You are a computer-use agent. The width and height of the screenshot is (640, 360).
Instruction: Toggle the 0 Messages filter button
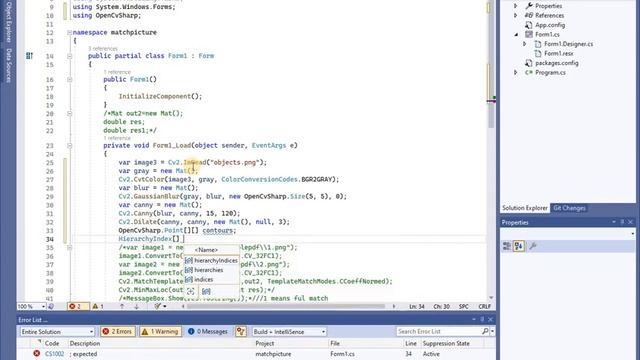click(208, 331)
